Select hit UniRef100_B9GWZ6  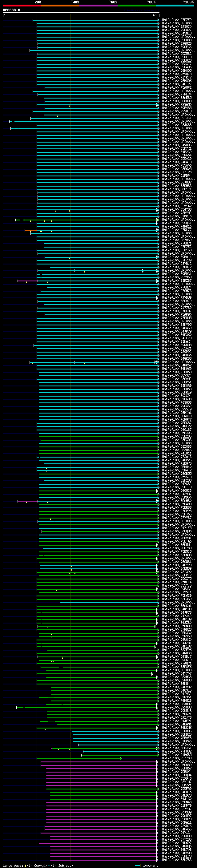[x=177, y=43]
